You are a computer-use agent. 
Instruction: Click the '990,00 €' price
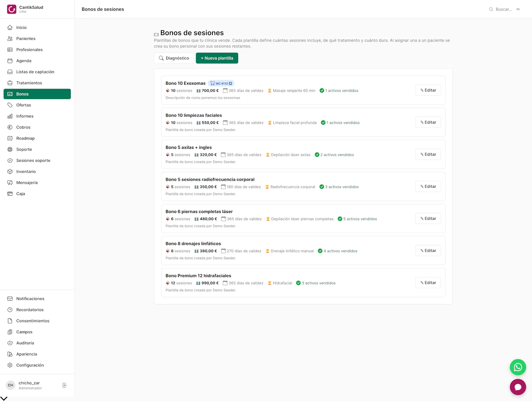pyautogui.click(x=210, y=283)
